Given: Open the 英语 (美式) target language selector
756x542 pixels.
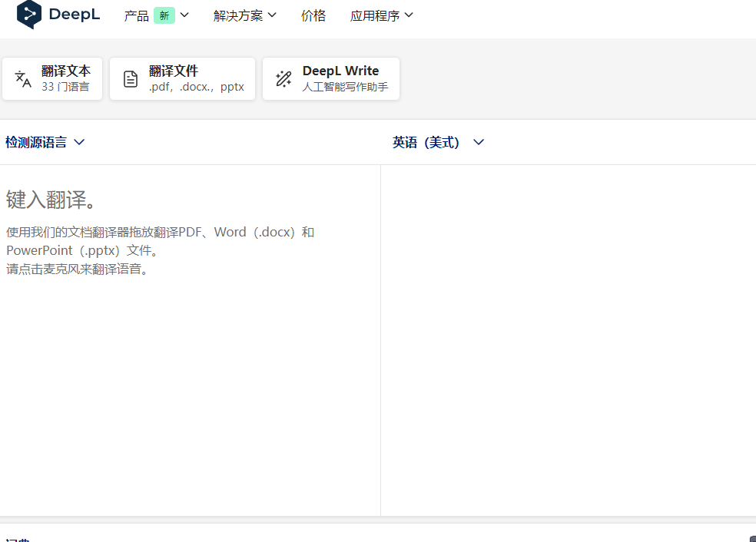Looking at the screenshot, I should [438, 142].
